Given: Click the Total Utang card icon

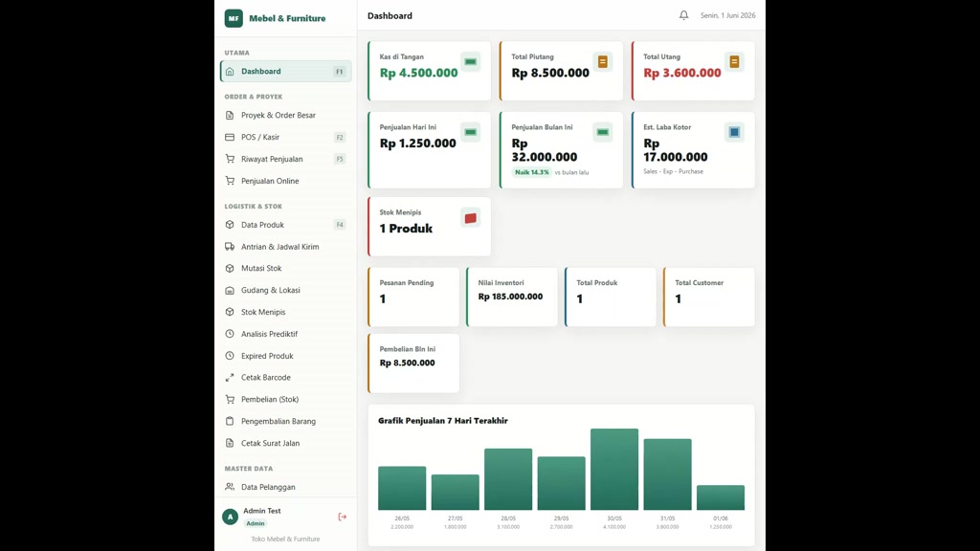Looking at the screenshot, I should pyautogui.click(x=734, y=62).
